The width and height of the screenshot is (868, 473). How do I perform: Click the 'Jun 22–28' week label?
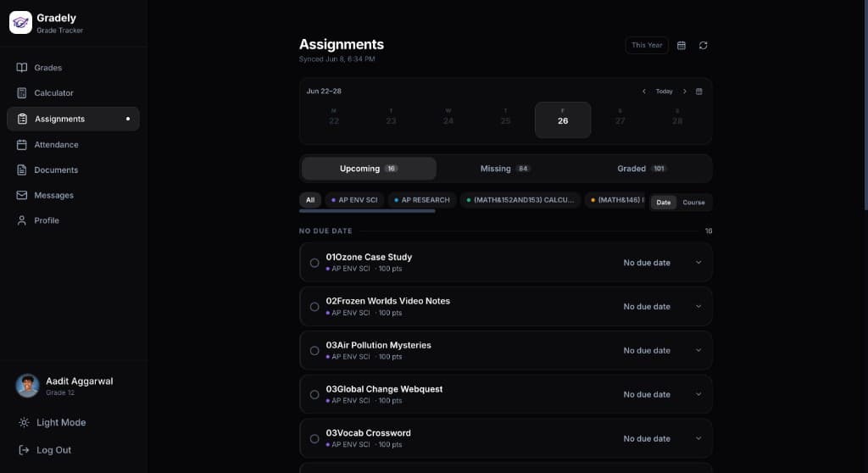[x=324, y=92]
